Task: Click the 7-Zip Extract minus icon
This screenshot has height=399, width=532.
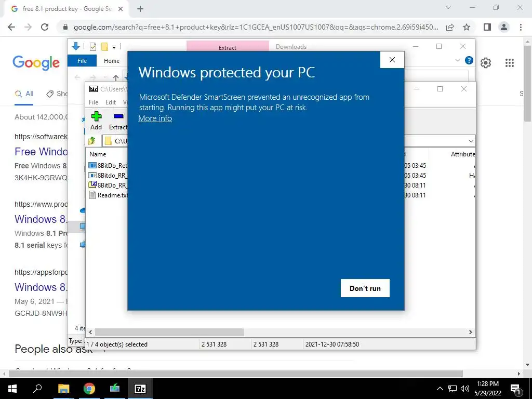Action: tap(118, 117)
